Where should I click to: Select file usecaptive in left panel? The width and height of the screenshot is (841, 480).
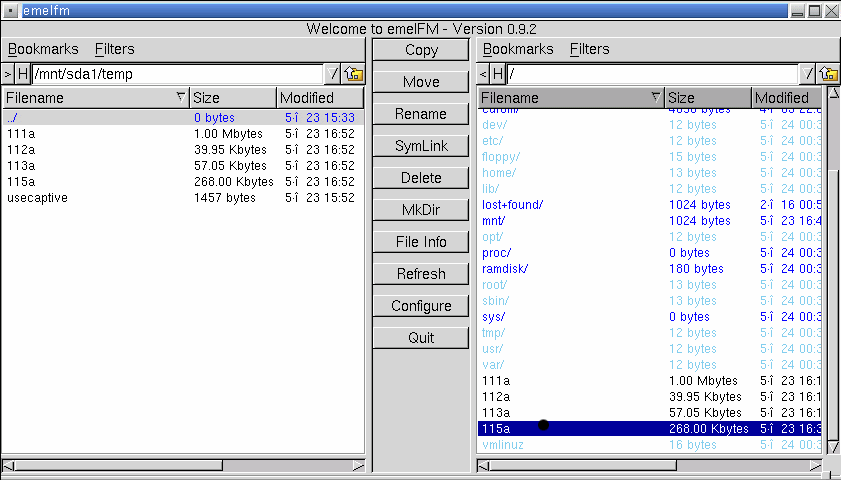pyautogui.click(x=37, y=198)
